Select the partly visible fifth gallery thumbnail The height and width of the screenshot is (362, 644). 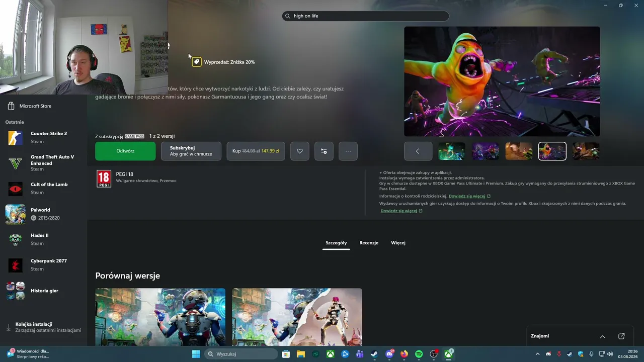586,151
